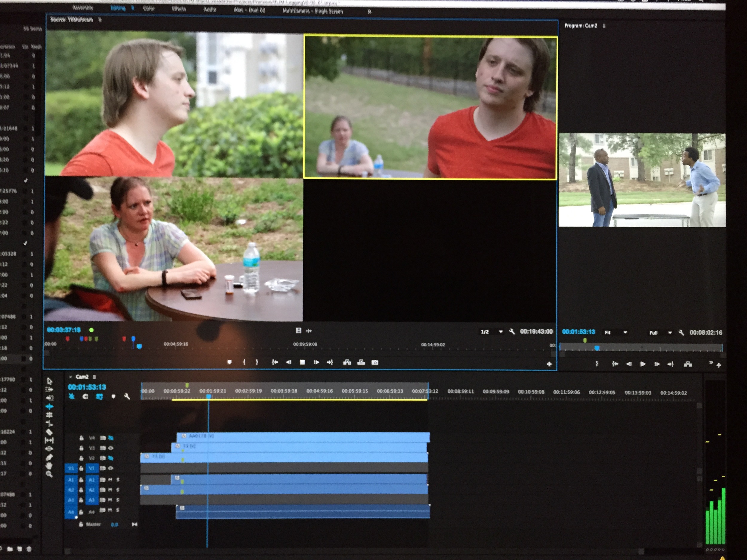The image size is (747, 560).
Task: Click Insert button in Source monitor
Action: point(347,362)
